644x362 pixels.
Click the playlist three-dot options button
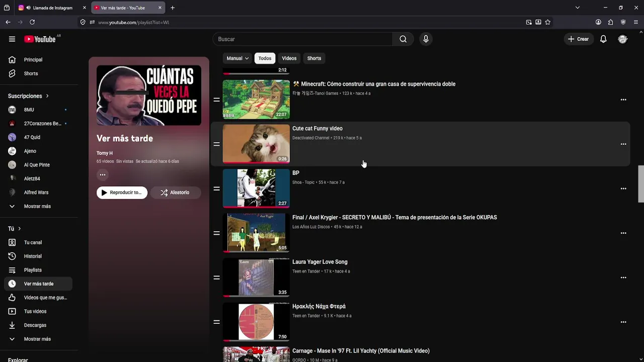(x=103, y=175)
